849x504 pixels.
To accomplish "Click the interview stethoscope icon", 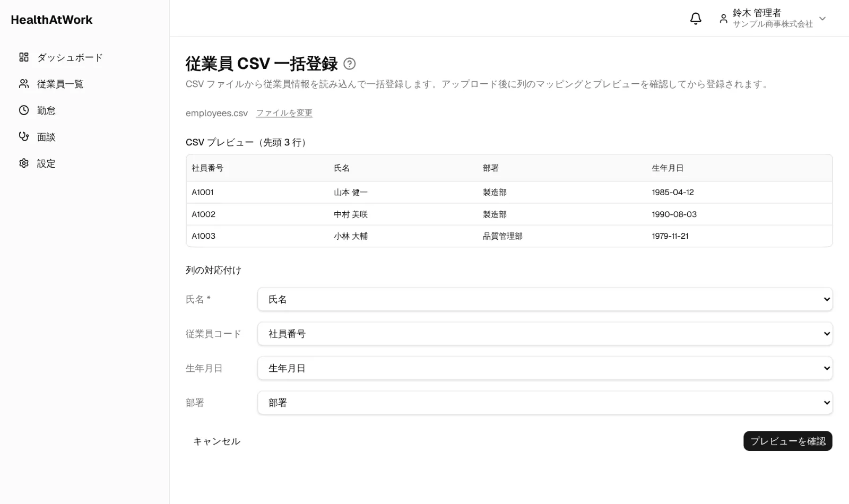I will click(x=24, y=137).
